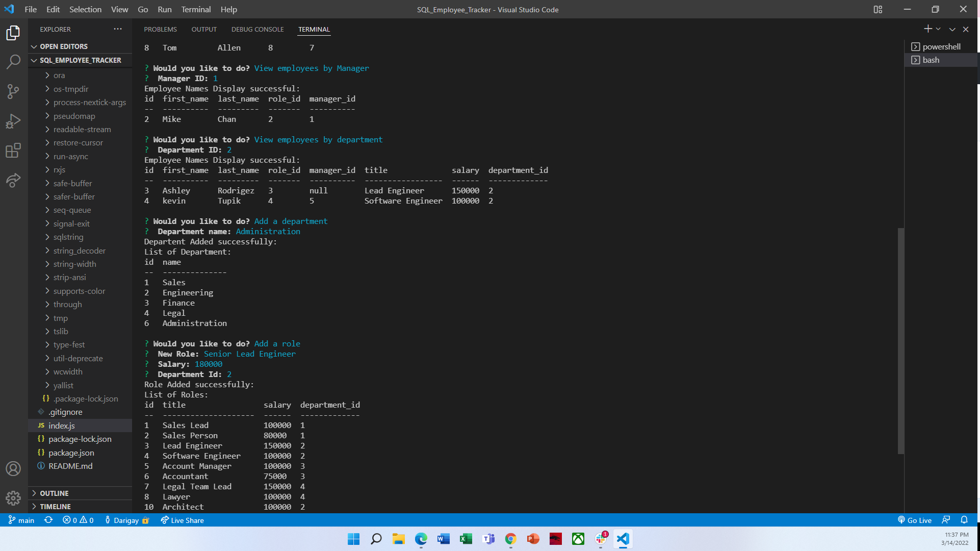This screenshot has height=551, width=980.
Task: Click the notifications bell in status bar
Action: click(x=965, y=520)
